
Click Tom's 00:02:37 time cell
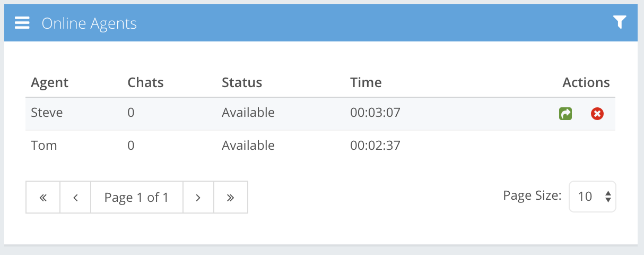pyautogui.click(x=375, y=145)
